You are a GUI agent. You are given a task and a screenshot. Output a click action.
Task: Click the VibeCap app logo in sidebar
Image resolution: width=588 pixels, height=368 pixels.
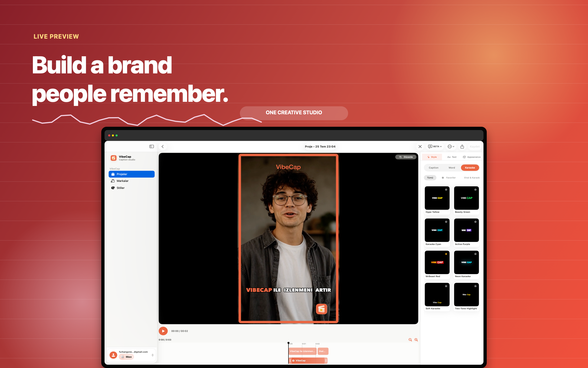click(x=114, y=158)
